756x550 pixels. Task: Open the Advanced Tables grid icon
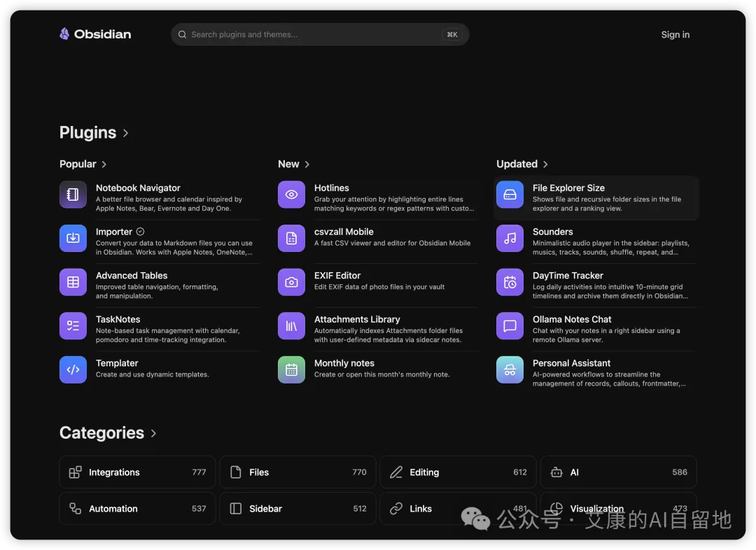73,282
